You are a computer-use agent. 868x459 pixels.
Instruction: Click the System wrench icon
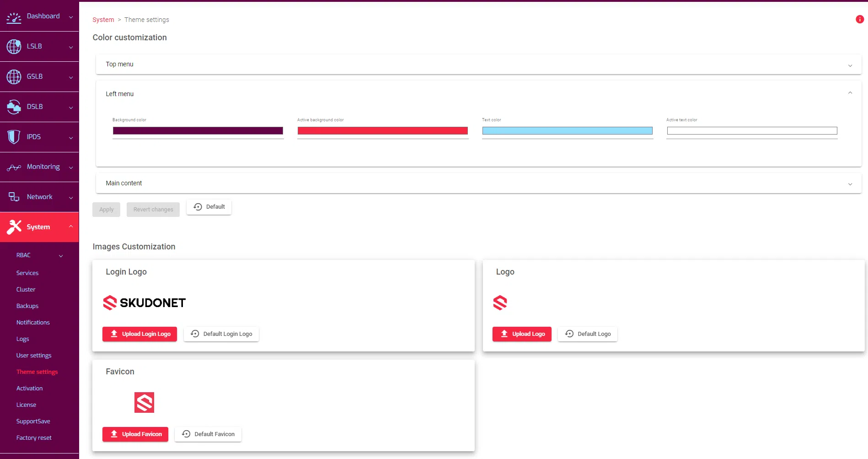(14, 227)
